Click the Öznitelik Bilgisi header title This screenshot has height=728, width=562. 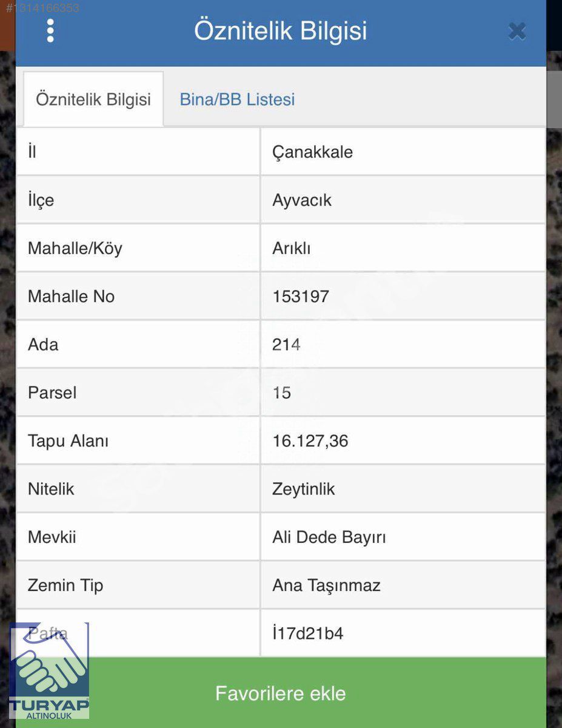[281, 30]
